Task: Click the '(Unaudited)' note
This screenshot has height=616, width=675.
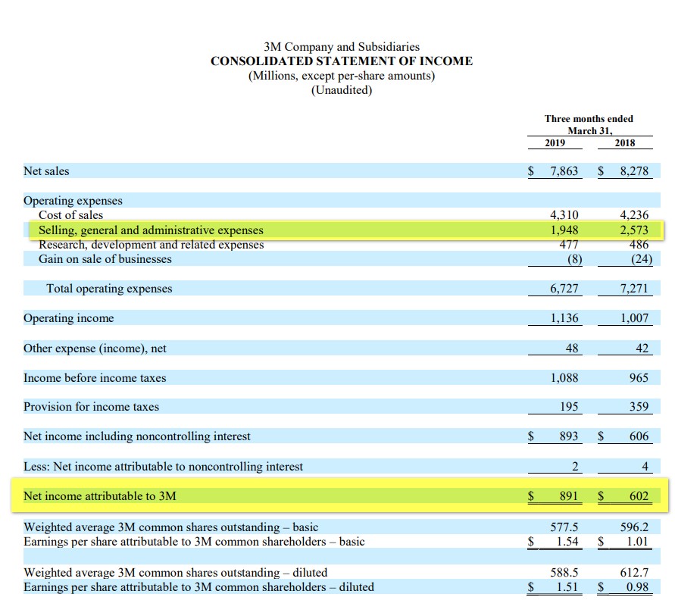Action: pyautogui.click(x=342, y=90)
